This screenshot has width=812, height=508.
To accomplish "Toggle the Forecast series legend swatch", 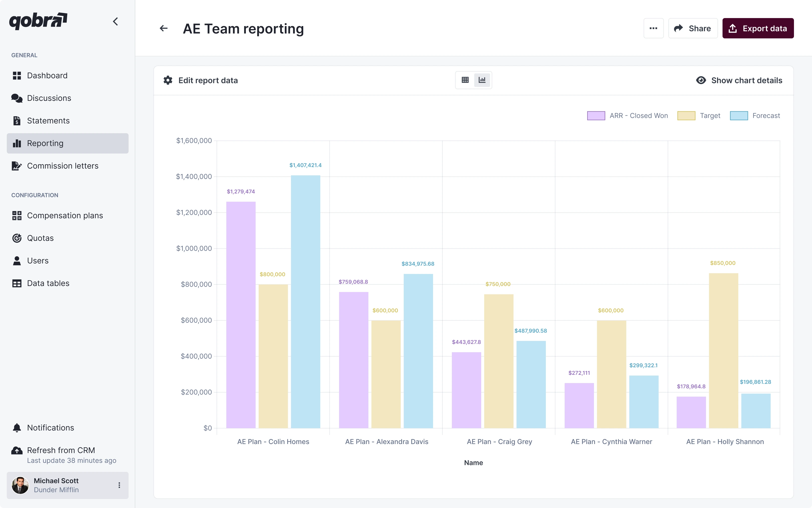I will [x=739, y=116].
